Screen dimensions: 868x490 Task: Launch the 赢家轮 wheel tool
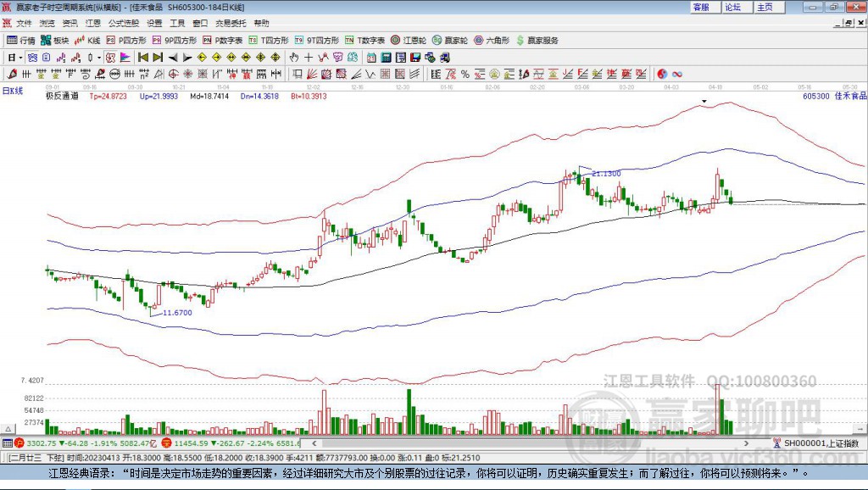[x=450, y=41]
